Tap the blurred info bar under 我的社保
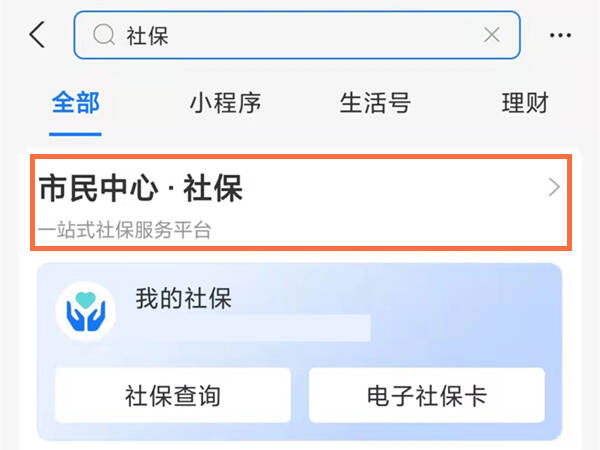Viewport: 600px width, 450px height. pos(253,328)
